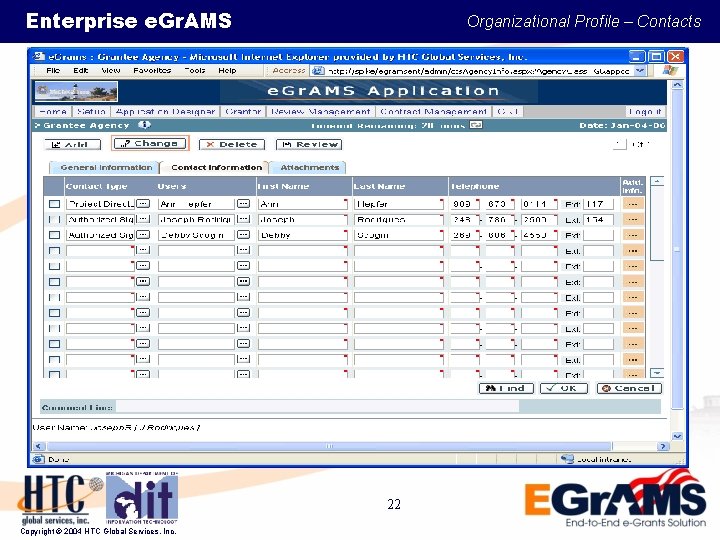This screenshot has width=720, height=540.
Task: Open the Setup navigation item
Action: pyautogui.click(x=92, y=112)
